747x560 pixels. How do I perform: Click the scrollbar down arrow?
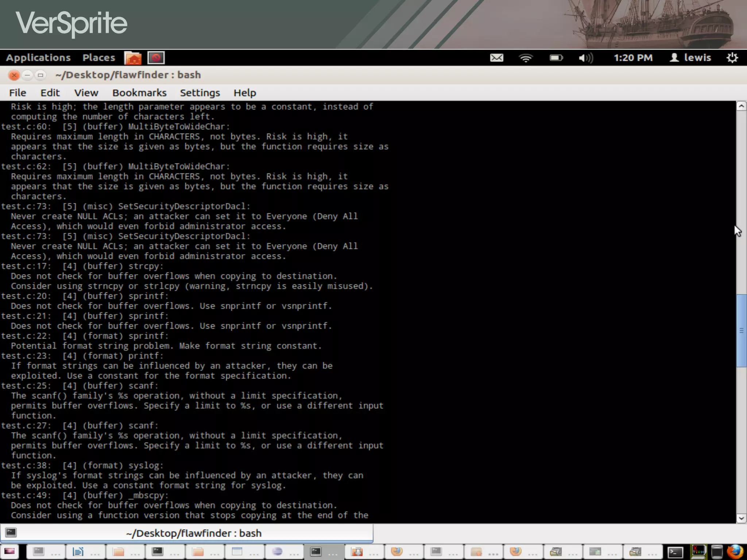(741, 518)
